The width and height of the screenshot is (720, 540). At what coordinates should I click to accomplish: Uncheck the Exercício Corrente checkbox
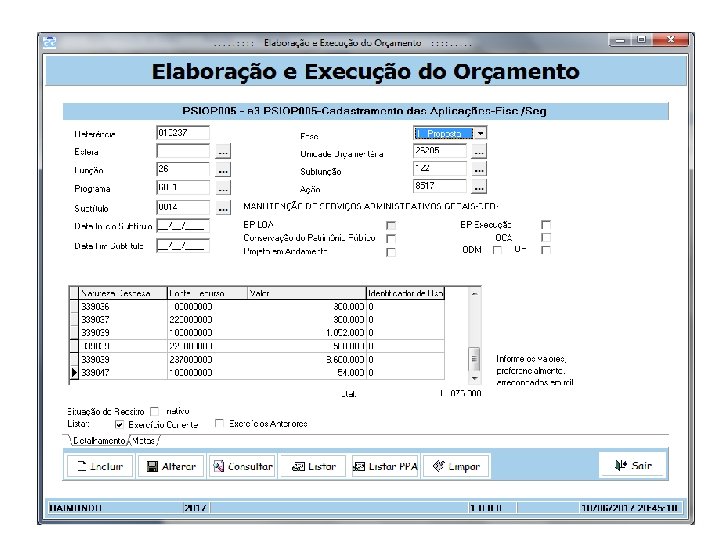point(119,424)
